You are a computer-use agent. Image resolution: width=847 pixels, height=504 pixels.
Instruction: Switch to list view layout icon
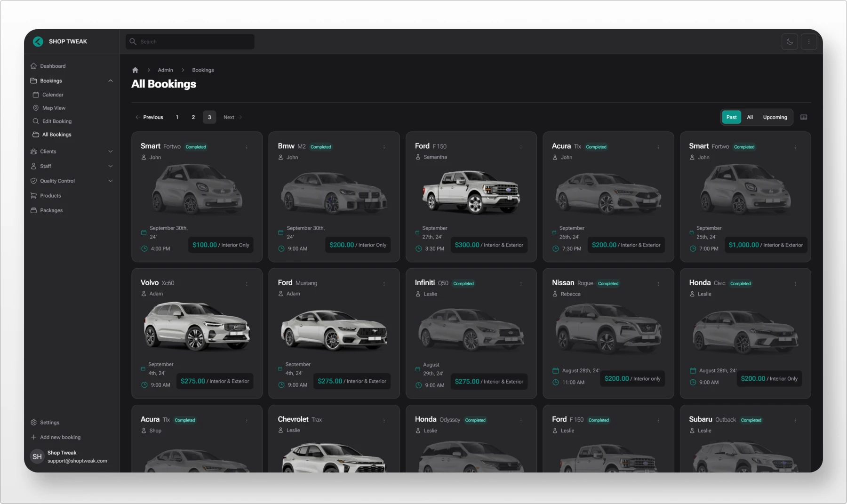pos(804,117)
